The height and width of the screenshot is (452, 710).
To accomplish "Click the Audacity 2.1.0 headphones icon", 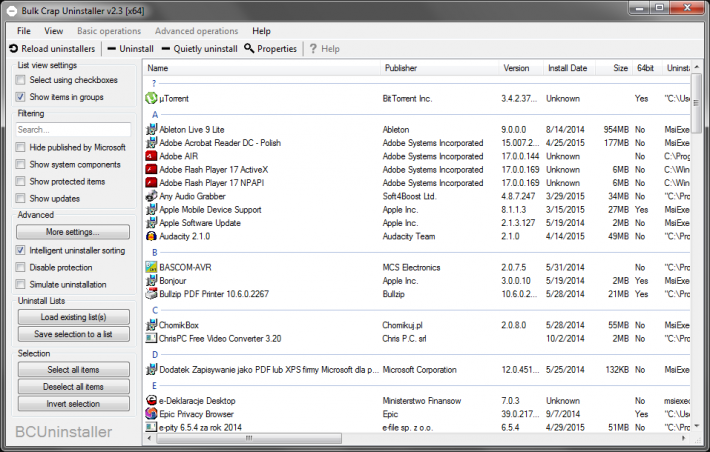I will (151, 236).
